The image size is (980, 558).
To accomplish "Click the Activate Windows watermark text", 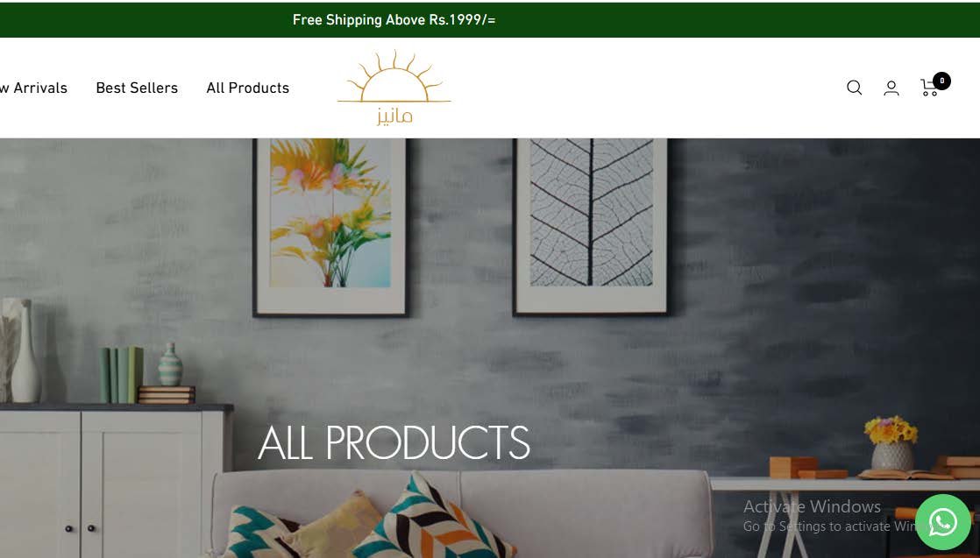I will pyautogui.click(x=812, y=506).
